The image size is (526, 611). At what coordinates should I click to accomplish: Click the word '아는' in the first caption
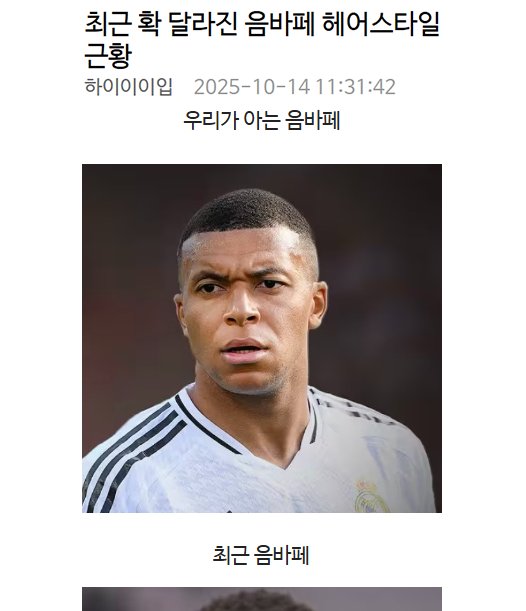(261, 120)
